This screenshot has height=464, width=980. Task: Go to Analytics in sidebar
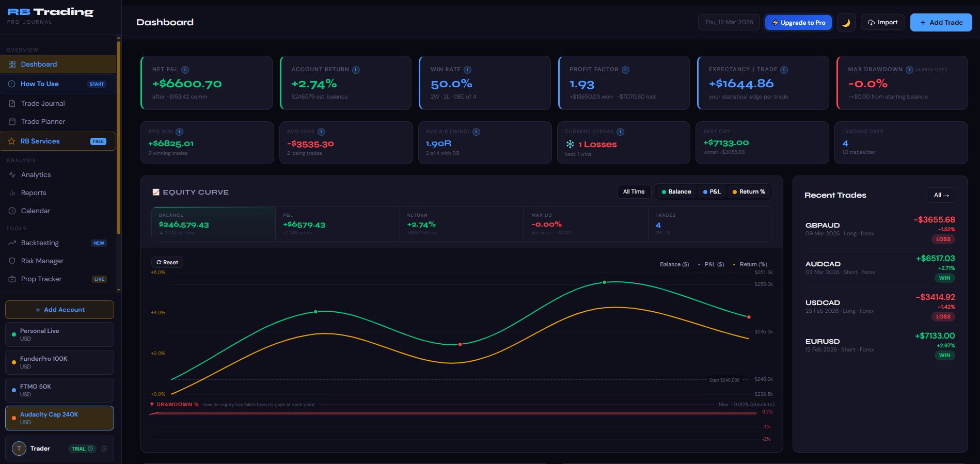[36, 174]
